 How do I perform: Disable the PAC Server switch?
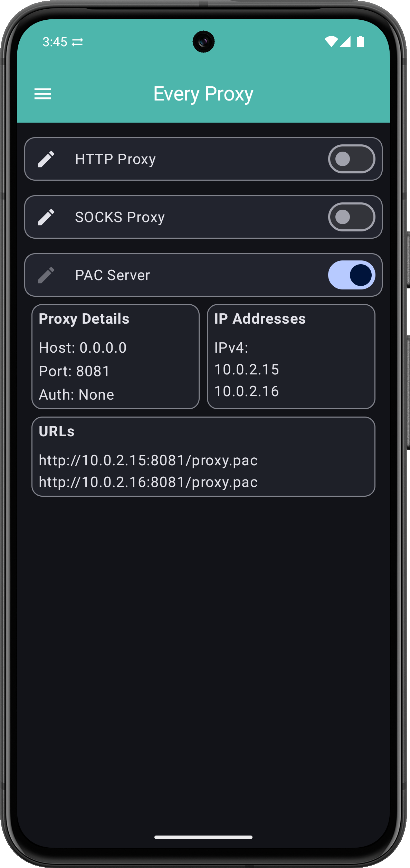coord(351,275)
